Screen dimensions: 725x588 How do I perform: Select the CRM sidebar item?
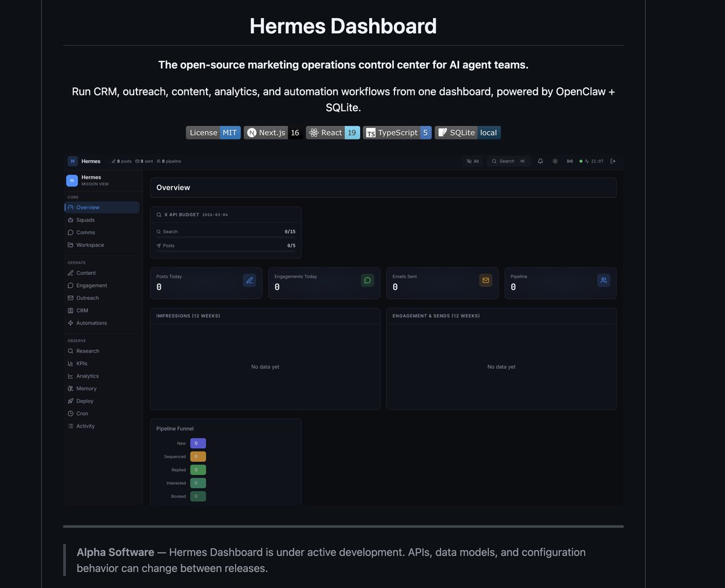tap(82, 310)
